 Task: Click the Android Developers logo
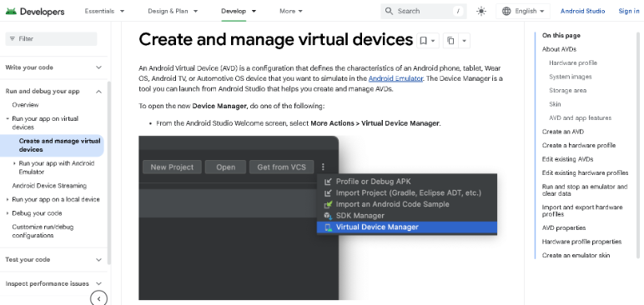[35, 12]
